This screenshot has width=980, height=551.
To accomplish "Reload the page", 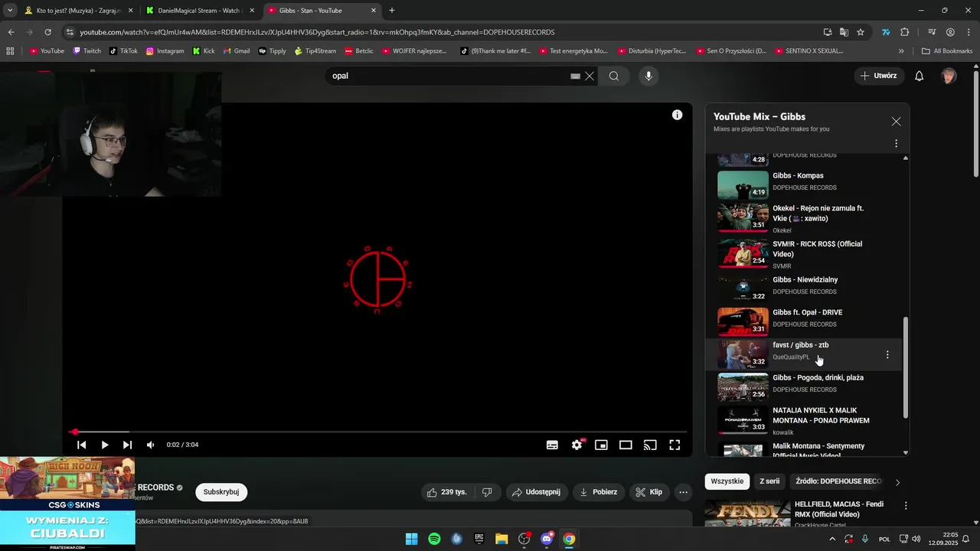I will pyautogui.click(x=47, y=32).
